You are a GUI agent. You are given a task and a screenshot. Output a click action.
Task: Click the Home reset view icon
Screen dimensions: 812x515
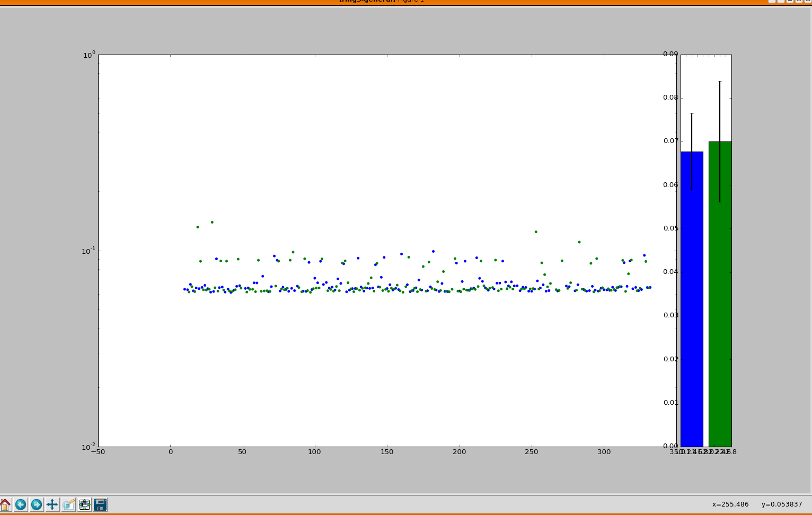[x=5, y=504]
